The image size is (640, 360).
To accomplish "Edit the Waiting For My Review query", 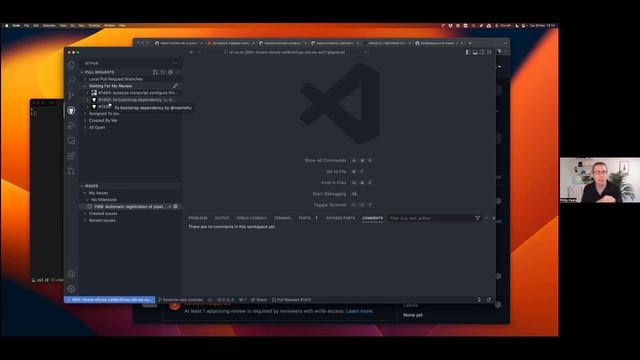I will click(x=175, y=86).
